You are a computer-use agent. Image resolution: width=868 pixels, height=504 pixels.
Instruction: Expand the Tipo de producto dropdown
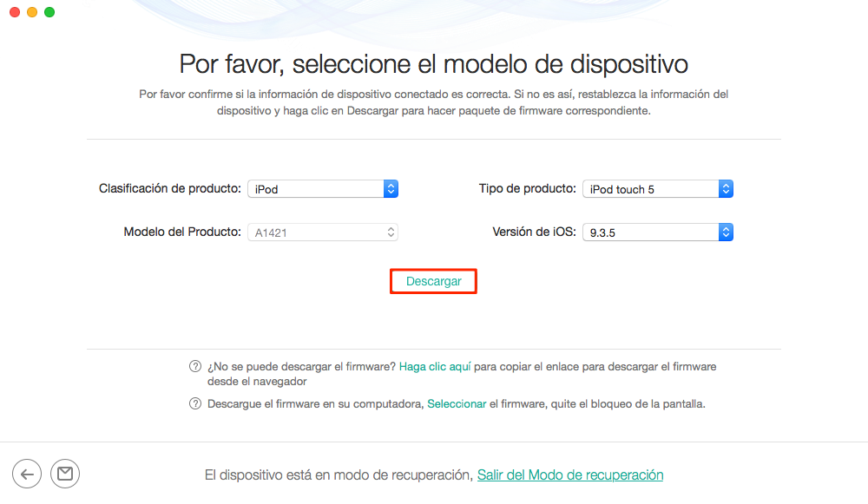coord(657,189)
